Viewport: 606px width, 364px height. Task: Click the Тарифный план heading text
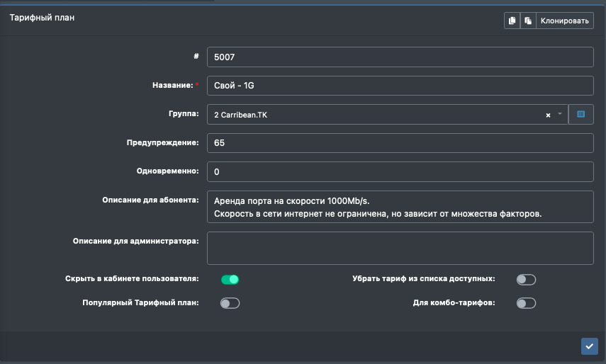[x=42, y=18]
